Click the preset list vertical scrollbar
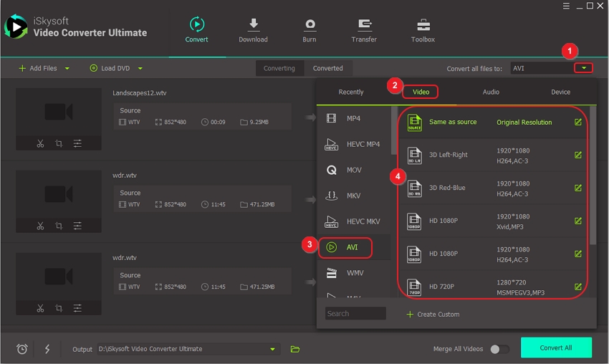609x364 pixels. tap(593, 179)
